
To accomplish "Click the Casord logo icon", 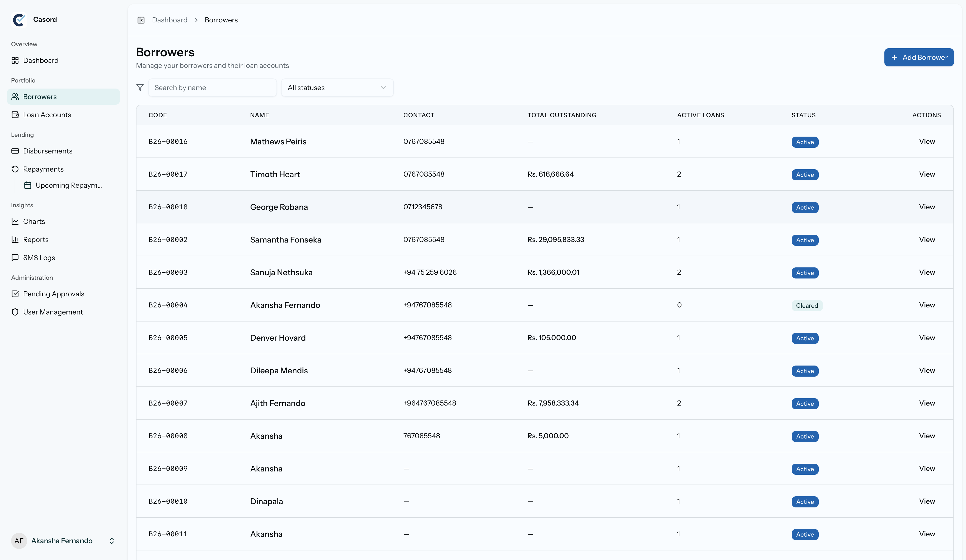I will point(19,20).
